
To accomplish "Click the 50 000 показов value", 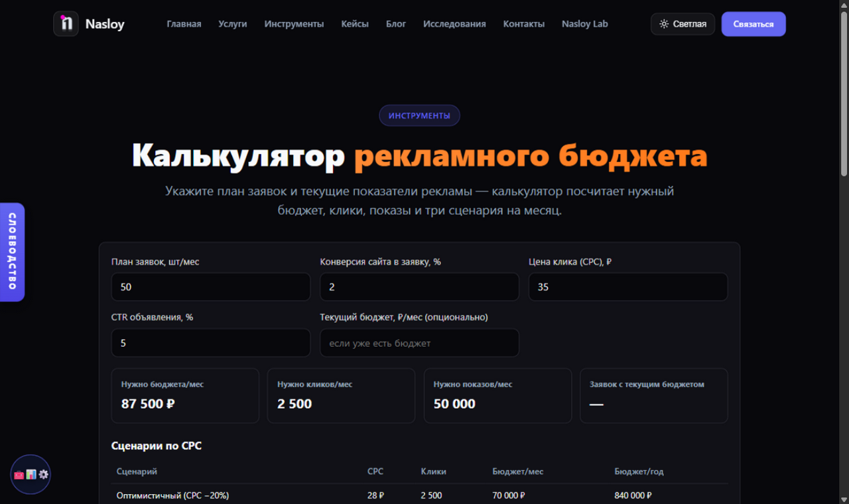I will pyautogui.click(x=454, y=403).
